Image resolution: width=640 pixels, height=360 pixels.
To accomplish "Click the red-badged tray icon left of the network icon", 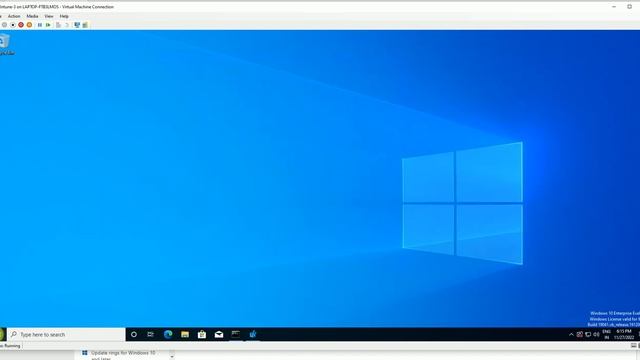I will pos(580,334).
